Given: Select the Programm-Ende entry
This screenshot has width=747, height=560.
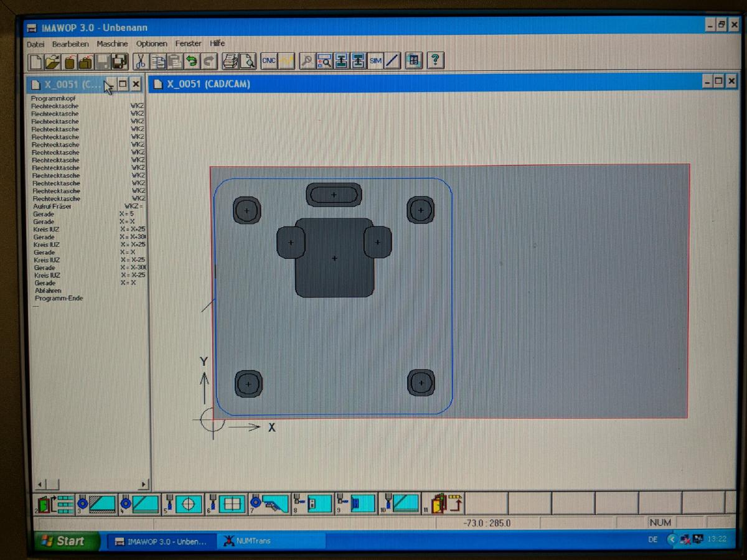Looking at the screenshot, I should point(59,298).
